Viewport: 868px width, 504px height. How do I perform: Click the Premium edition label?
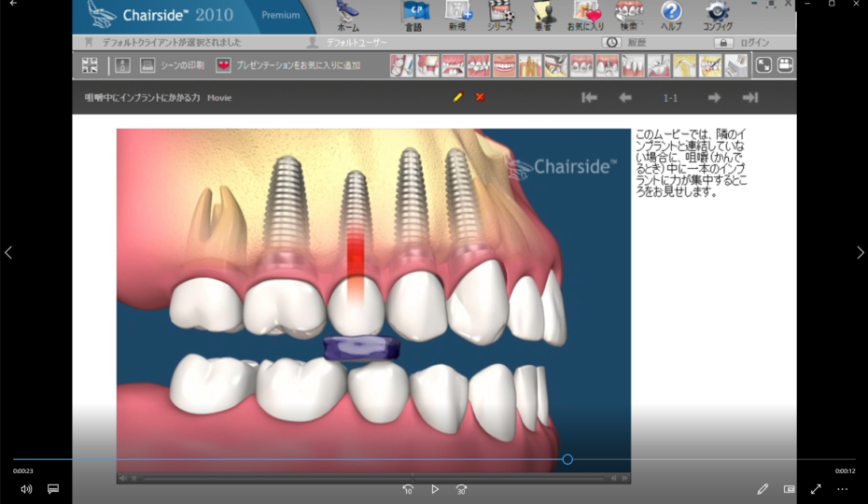coord(281,15)
